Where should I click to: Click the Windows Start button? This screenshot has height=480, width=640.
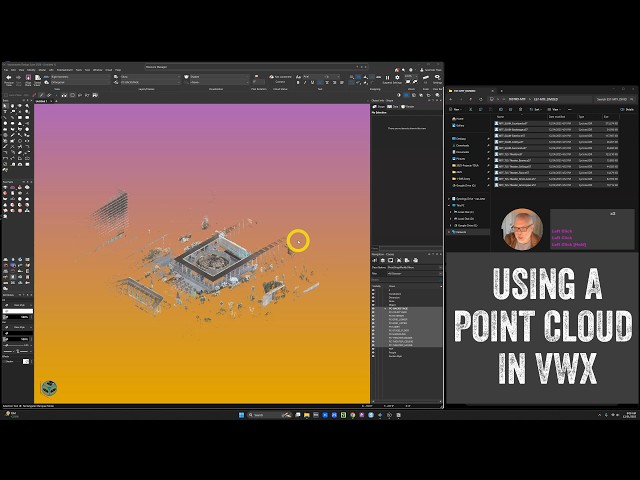click(x=241, y=415)
